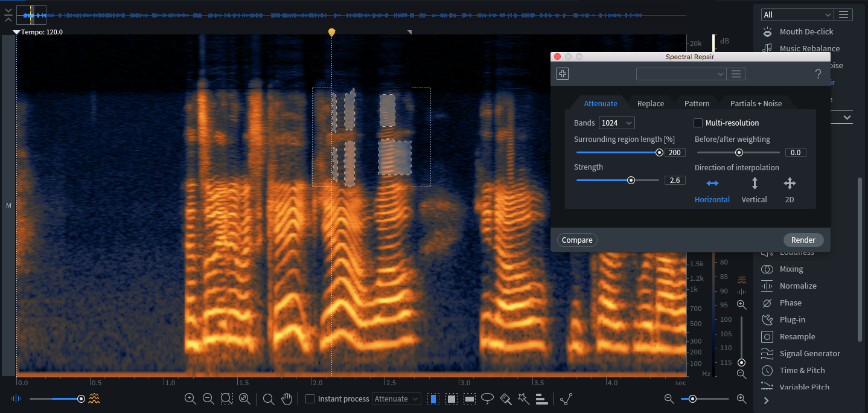Click the add to module chain plus icon
Viewport: 868px width, 413px height.
[x=563, y=74]
